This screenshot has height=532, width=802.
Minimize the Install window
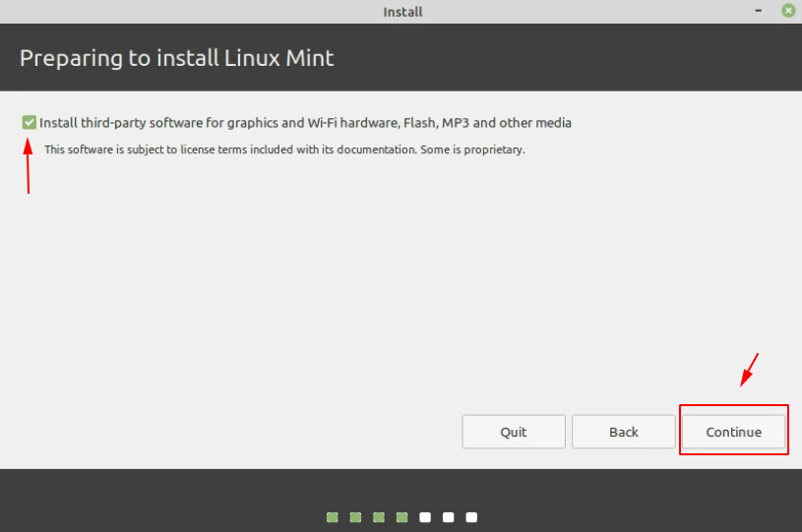click(x=759, y=10)
